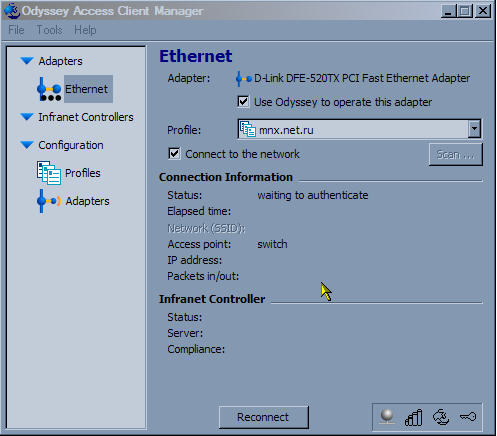Collapse the Infranet Controllers section
497x436 pixels.
pyautogui.click(x=27, y=117)
